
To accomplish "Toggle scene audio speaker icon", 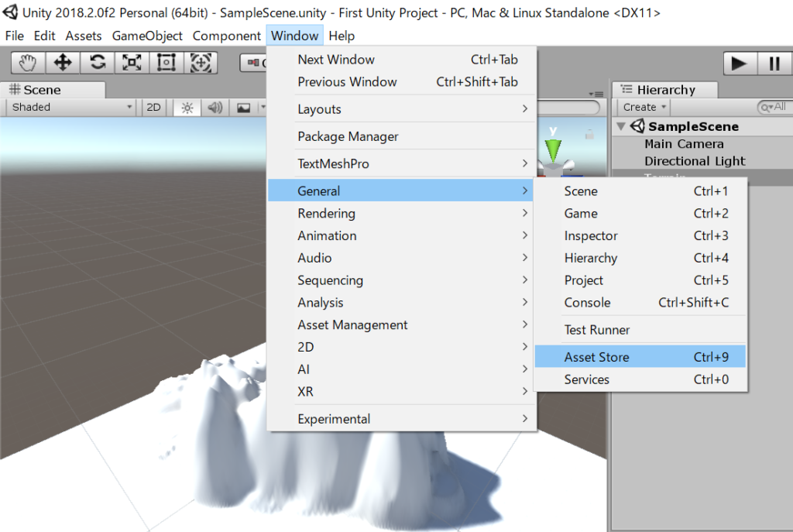I will [x=215, y=108].
